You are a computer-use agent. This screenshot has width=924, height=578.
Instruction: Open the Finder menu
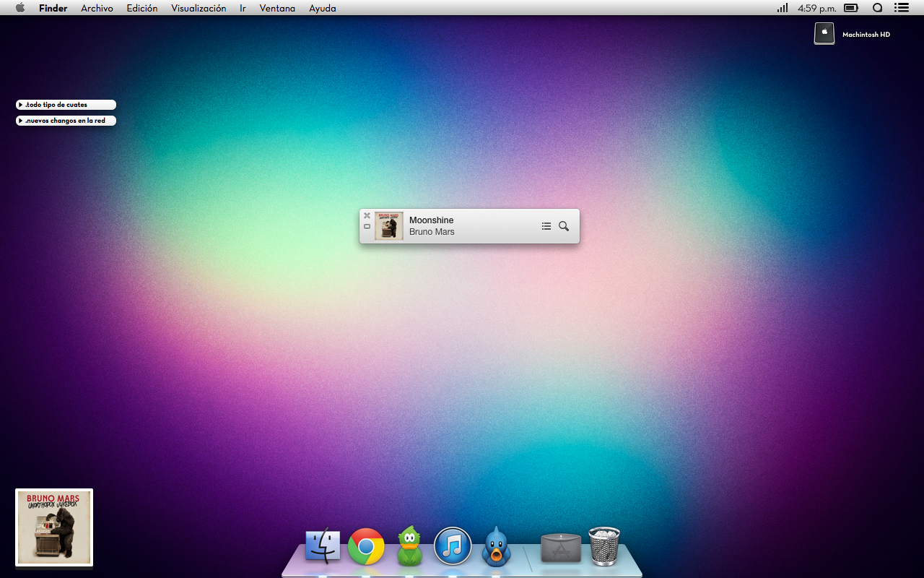53,8
